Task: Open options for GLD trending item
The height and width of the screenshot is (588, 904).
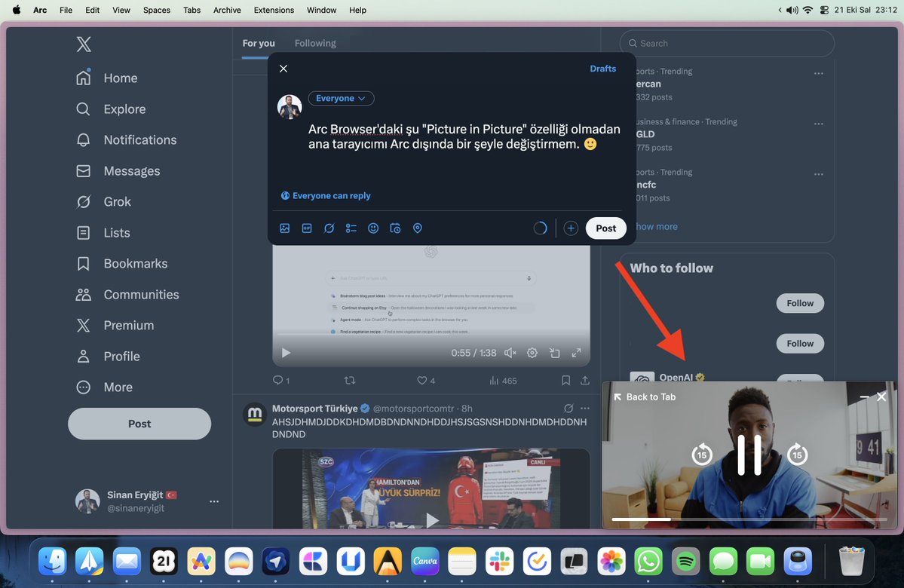Action: click(819, 124)
